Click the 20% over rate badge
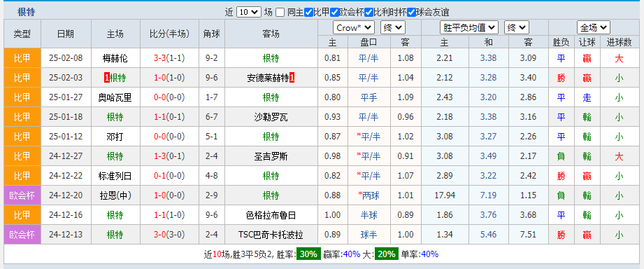Viewport: 644px width, 269px height. click(x=387, y=254)
